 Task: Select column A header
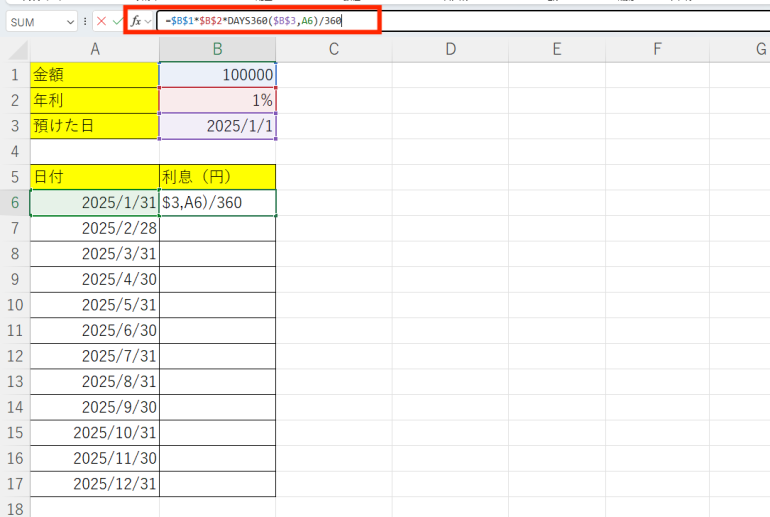pyautogui.click(x=94, y=49)
